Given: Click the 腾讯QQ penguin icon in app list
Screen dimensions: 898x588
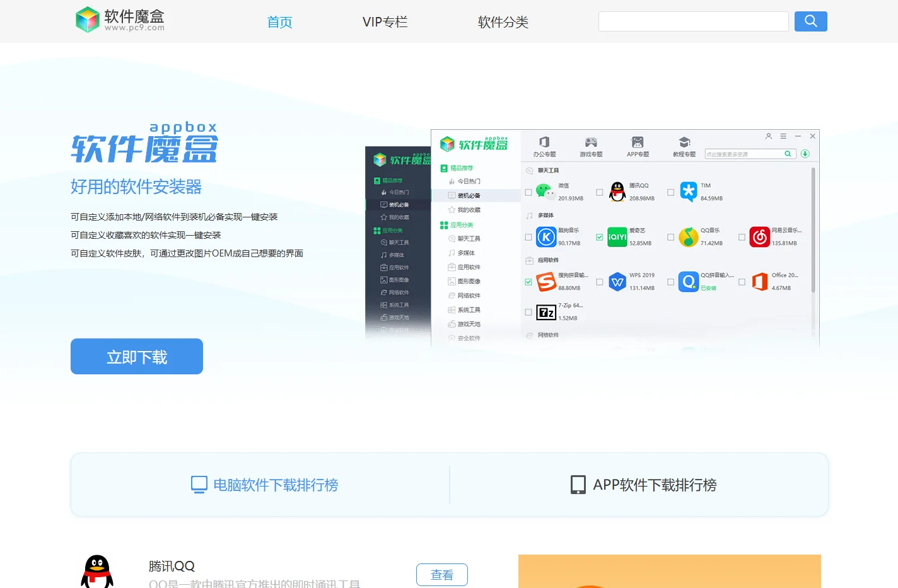Looking at the screenshot, I should tap(617, 192).
